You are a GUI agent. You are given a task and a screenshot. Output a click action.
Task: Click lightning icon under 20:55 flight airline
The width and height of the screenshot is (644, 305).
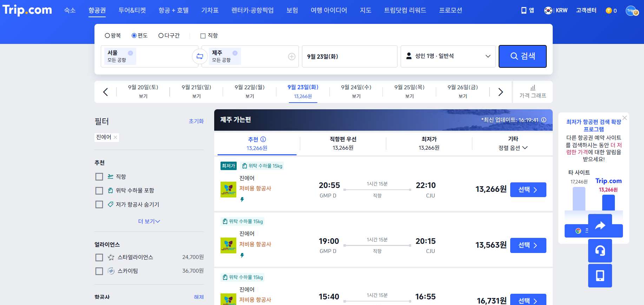tap(242, 199)
